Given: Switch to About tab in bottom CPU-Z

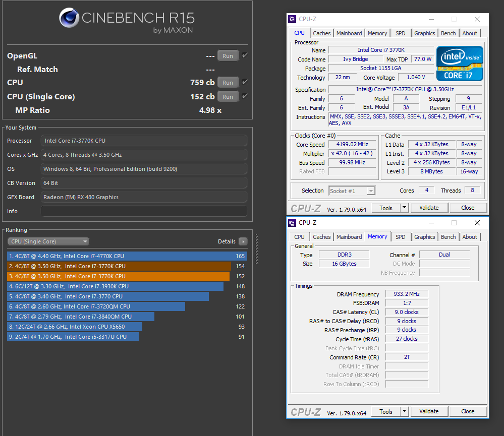Looking at the screenshot, I should tap(470, 237).
